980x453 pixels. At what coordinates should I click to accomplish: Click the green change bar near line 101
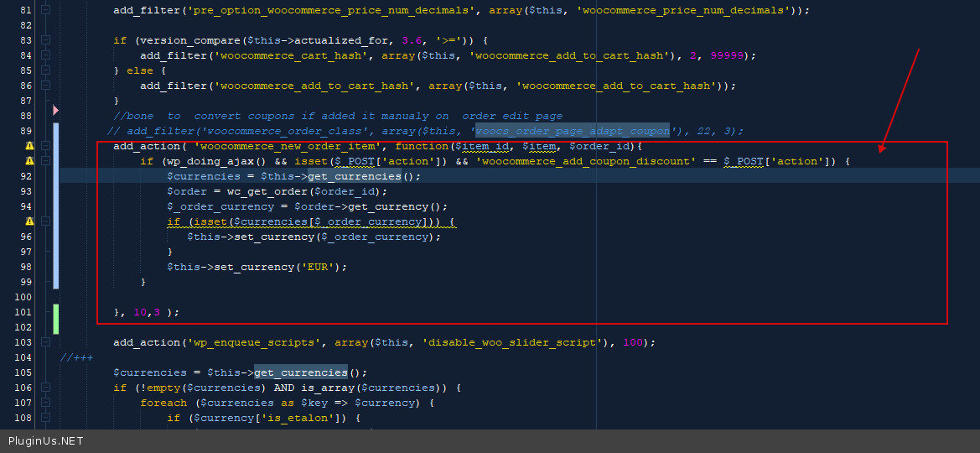click(x=56, y=319)
